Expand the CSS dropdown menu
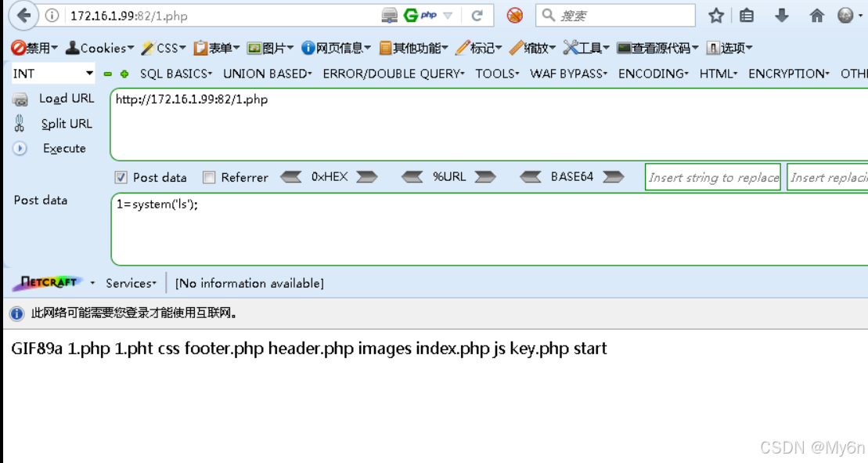Image resolution: width=868 pixels, height=463 pixels. (164, 49)
